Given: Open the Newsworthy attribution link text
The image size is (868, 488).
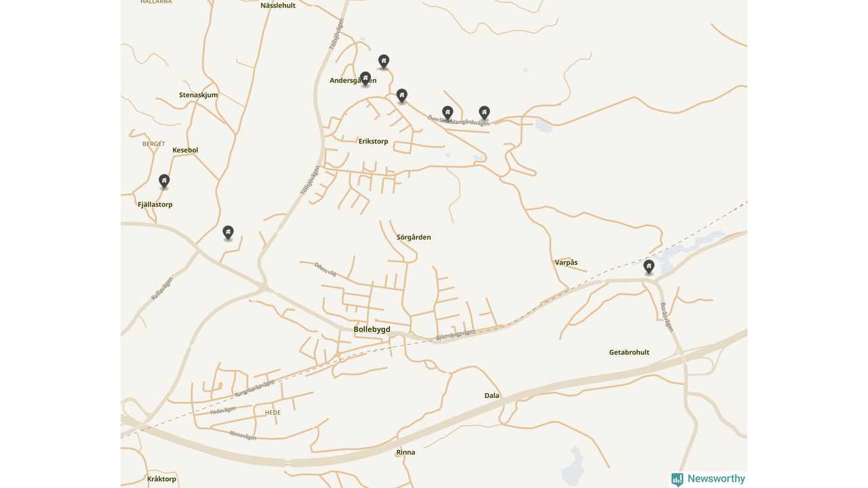Looking at the screenshot, I should click(x=716, y=479).
